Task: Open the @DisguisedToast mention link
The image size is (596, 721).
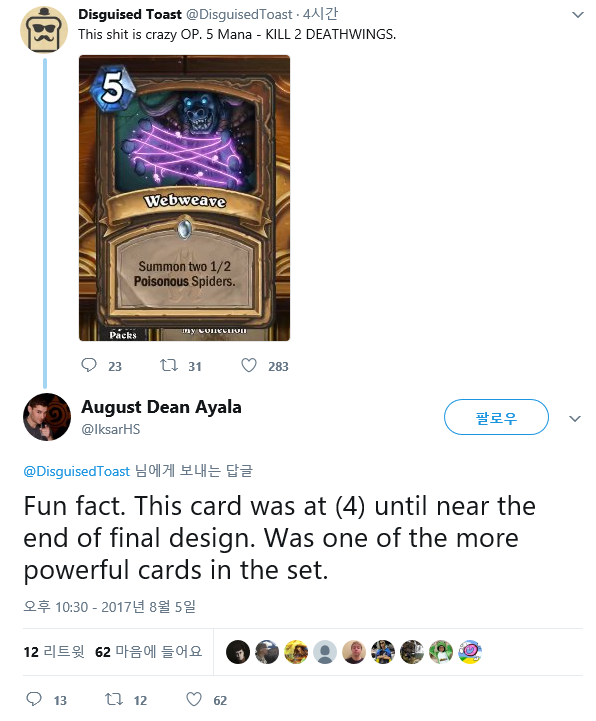Action: [77, 471]
